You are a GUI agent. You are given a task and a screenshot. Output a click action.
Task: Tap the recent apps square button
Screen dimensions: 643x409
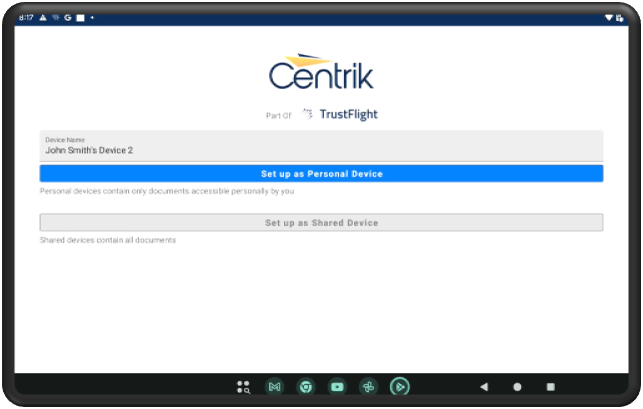[x=550, y=386]
